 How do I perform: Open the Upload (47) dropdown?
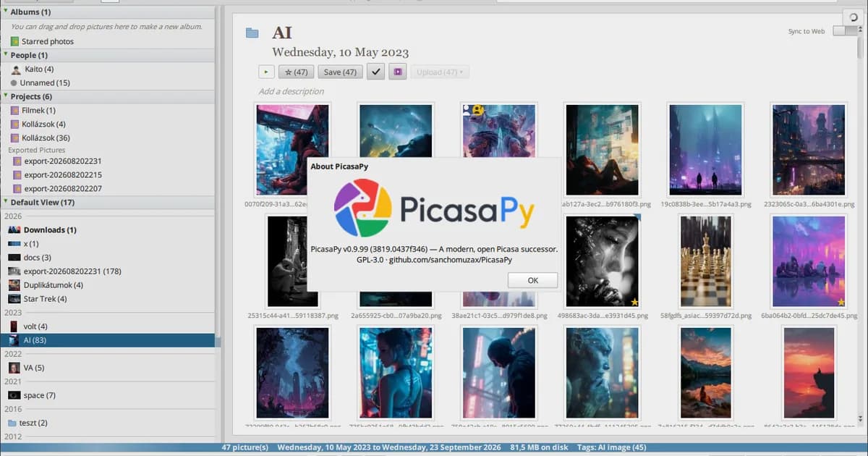tap(440, 72)
